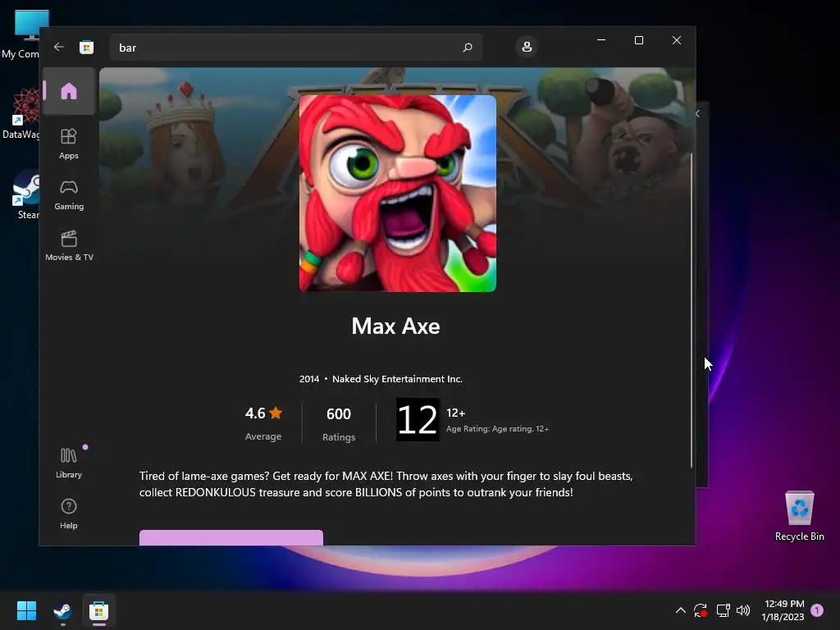The height and width of the screenshot is (630, 840).
Task: Select the Recycle Bin desktop icon
Action: [x=799, y=516]
